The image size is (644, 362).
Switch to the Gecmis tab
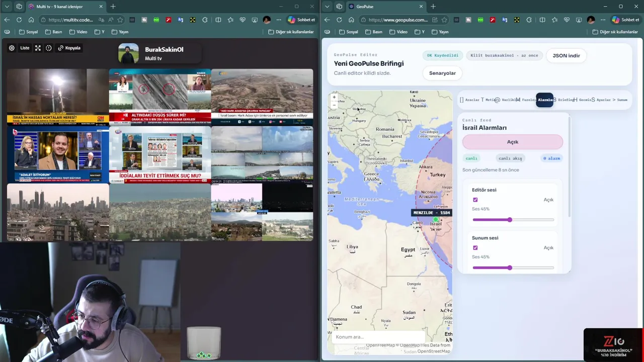tap(583, 100)
